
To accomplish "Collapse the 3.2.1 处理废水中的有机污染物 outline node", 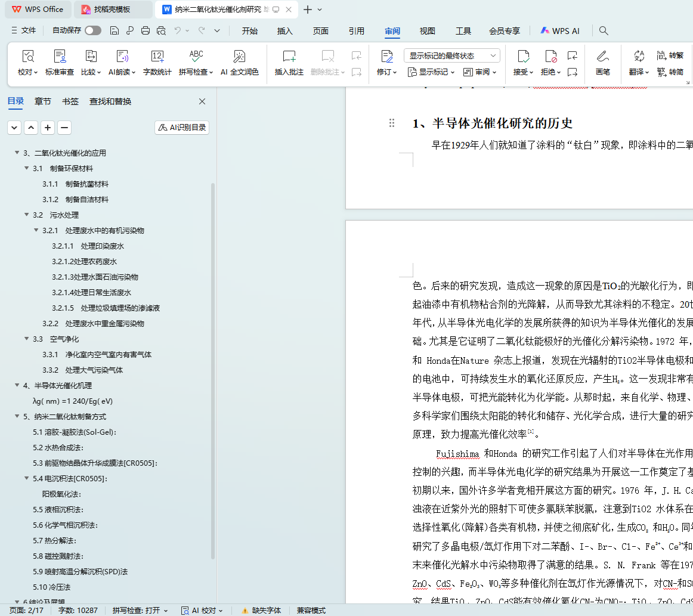I will pos(36,231).
